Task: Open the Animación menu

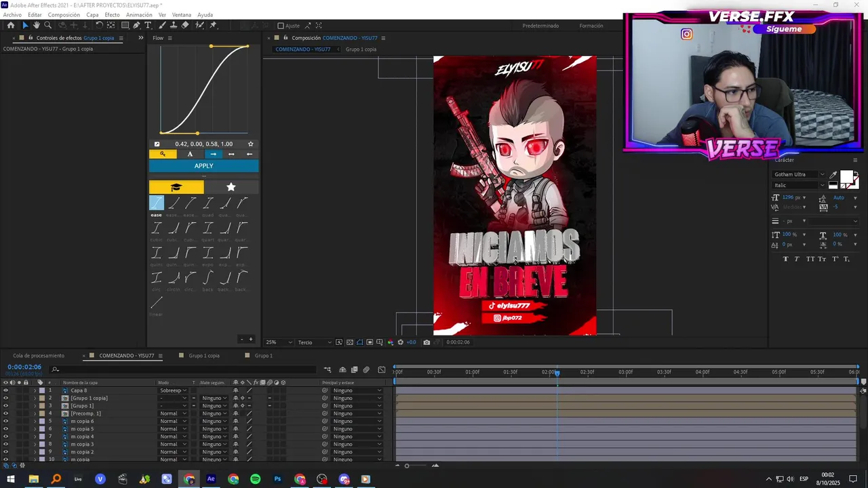Action: pos(139,15)
